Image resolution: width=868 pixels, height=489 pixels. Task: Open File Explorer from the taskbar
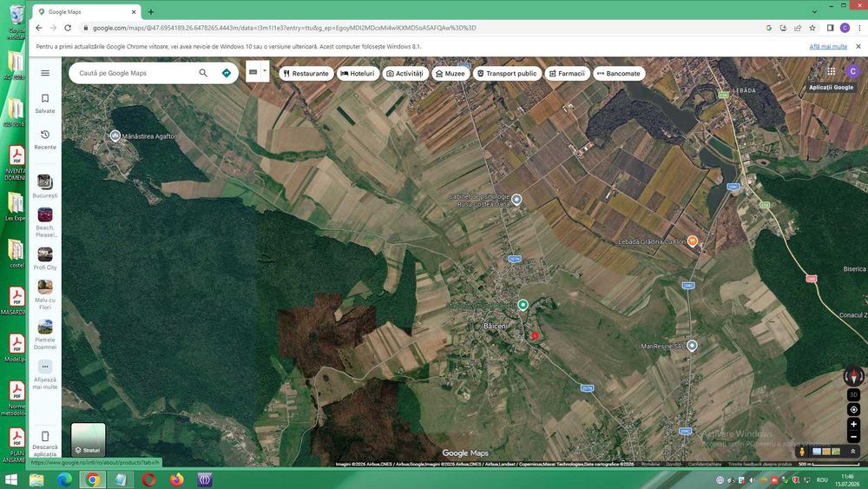point(37,479)
